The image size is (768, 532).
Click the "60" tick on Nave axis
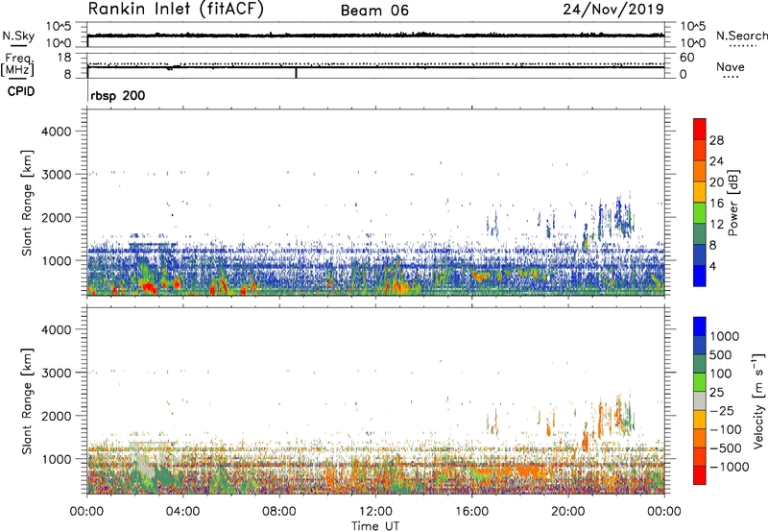point(686,58)
